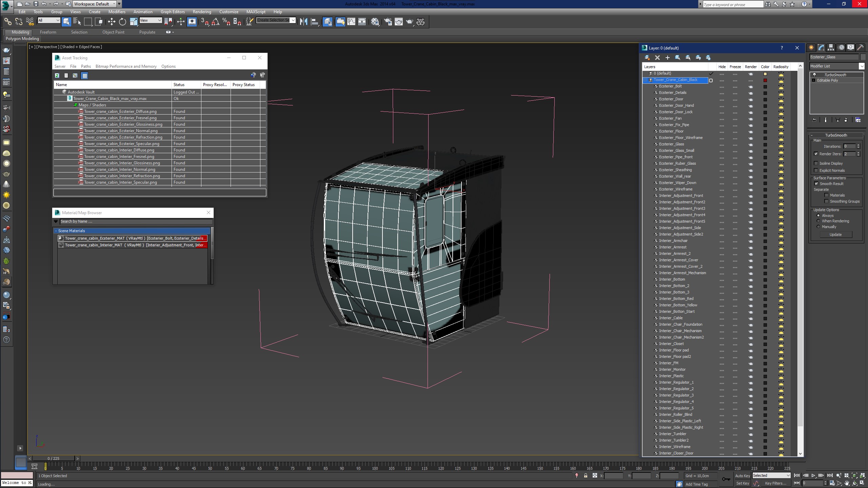Create new layer in Layer dialog
Viewport: 868px width, 488px height.
point(647,58)
